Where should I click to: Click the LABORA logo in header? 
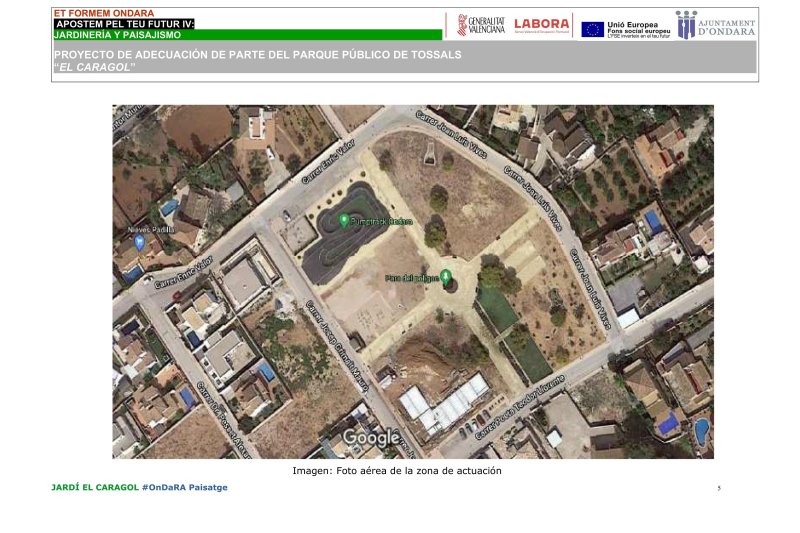click(x=541, y=25)
